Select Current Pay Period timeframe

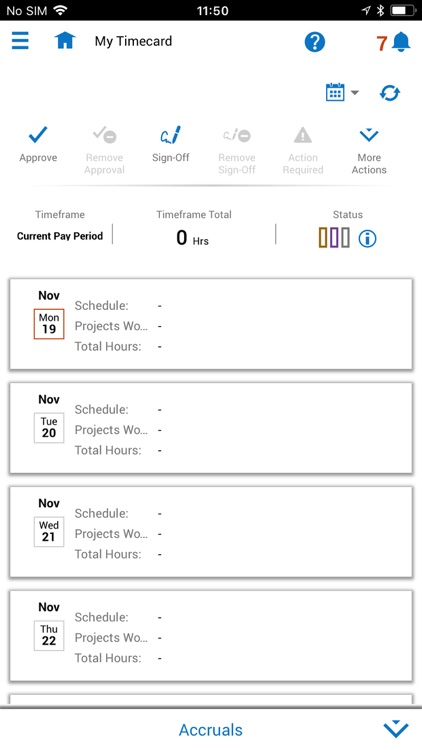point(60,236)
